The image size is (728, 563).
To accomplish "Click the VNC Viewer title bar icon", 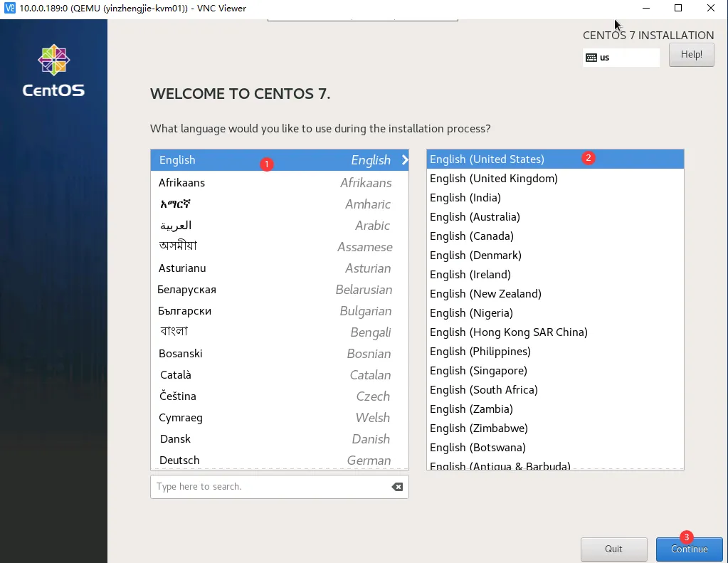I will 9,8.
